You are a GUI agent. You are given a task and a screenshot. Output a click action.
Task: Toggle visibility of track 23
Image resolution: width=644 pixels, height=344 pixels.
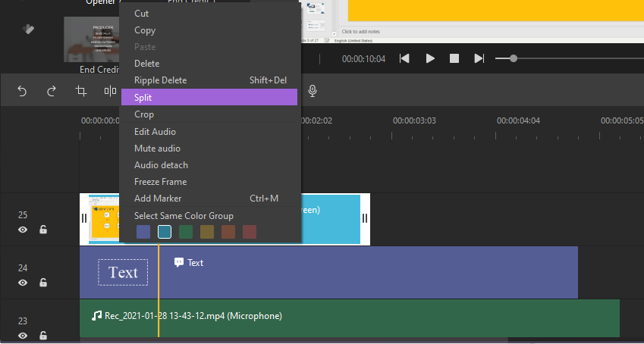tap(23, 336)
